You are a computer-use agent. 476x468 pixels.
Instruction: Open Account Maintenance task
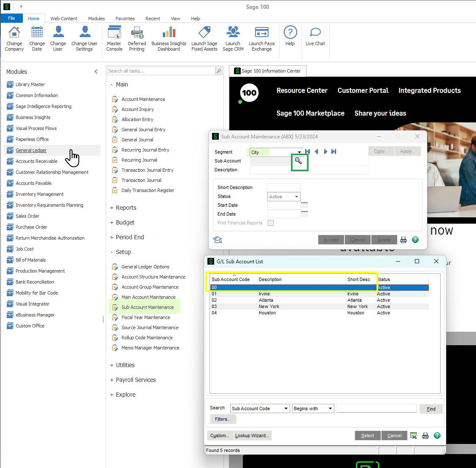143,99
